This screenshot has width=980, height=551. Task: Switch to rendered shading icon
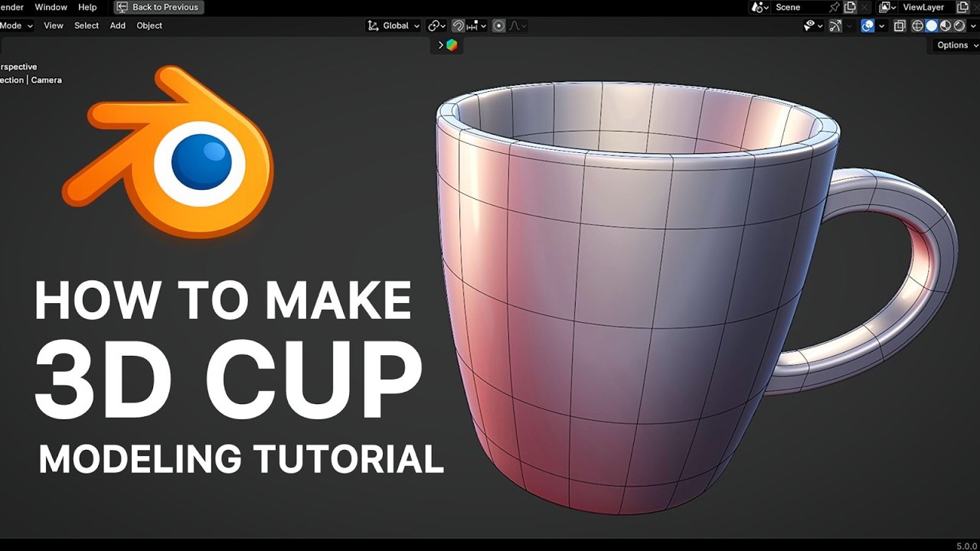(959, 25)
